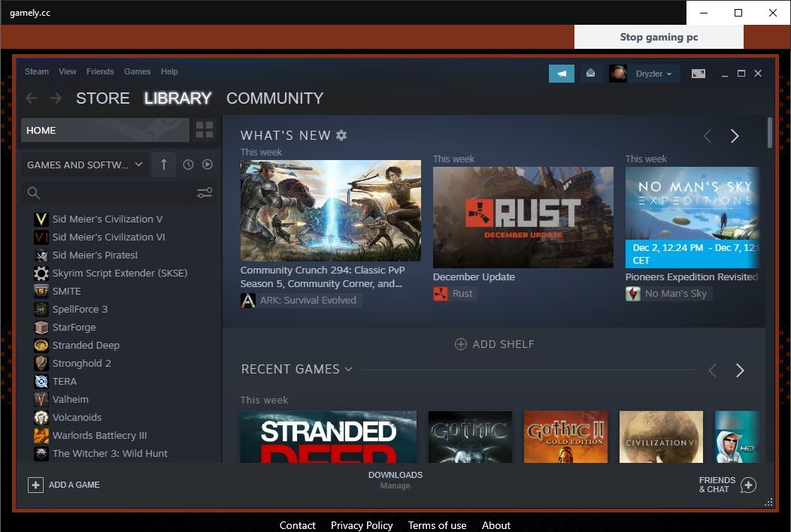Select Sid Meier's Civilization V icon

(41, 219)
